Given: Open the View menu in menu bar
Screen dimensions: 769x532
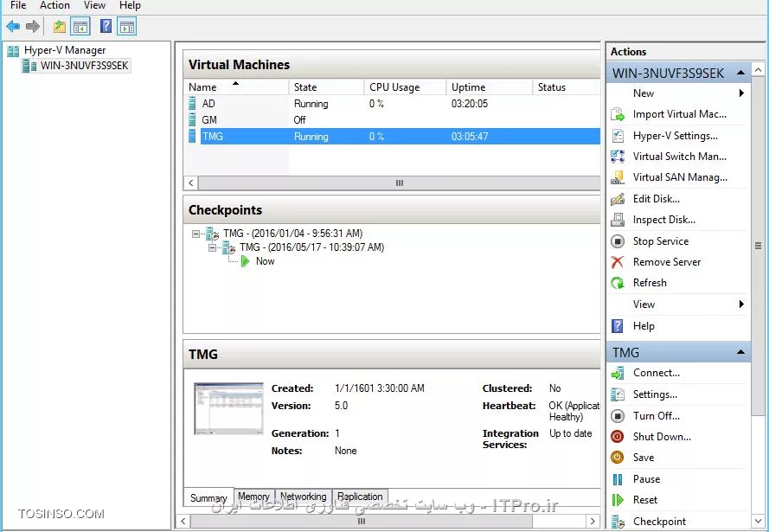Looking at the screenshot, I should coord(94,5).
